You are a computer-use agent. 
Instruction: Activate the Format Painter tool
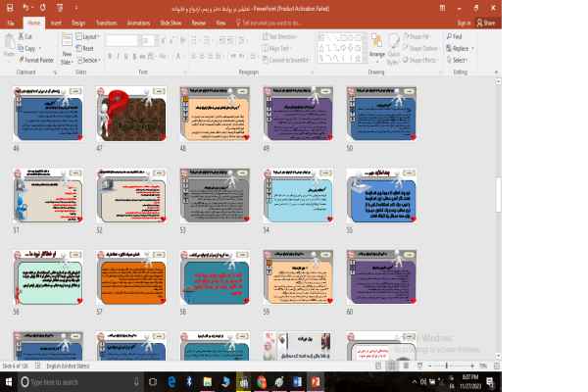(x=35, y=59)
